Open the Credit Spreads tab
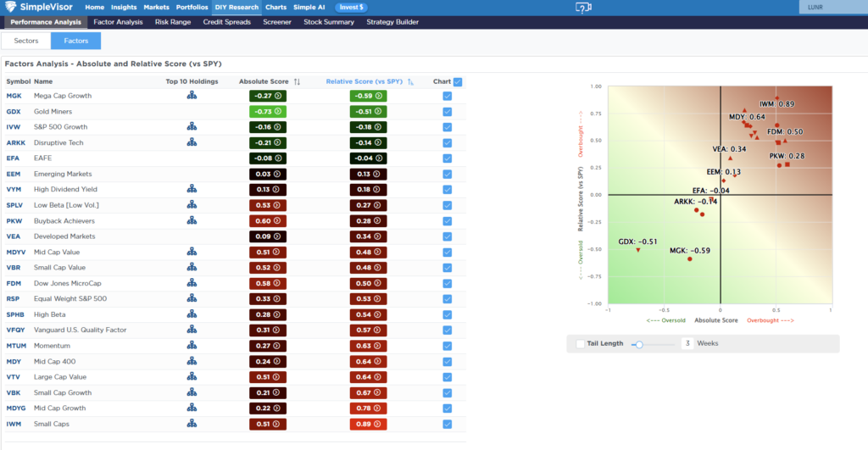868x450 pixels. tap(227, 22)
